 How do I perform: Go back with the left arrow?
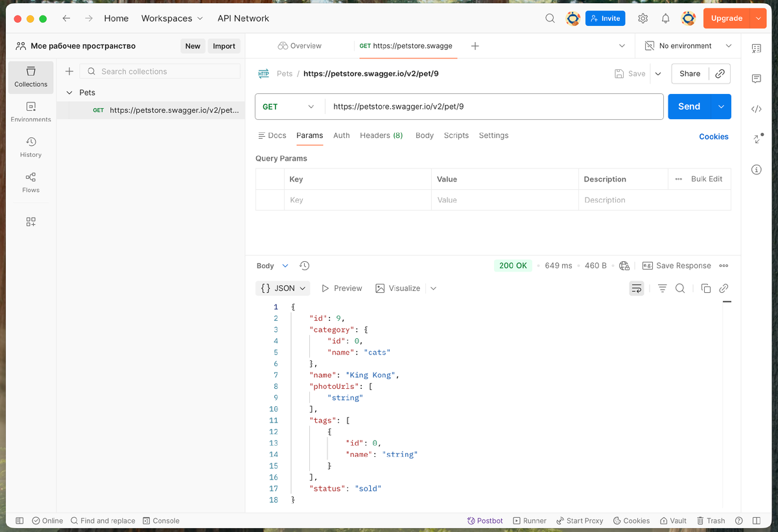[66, 18]
